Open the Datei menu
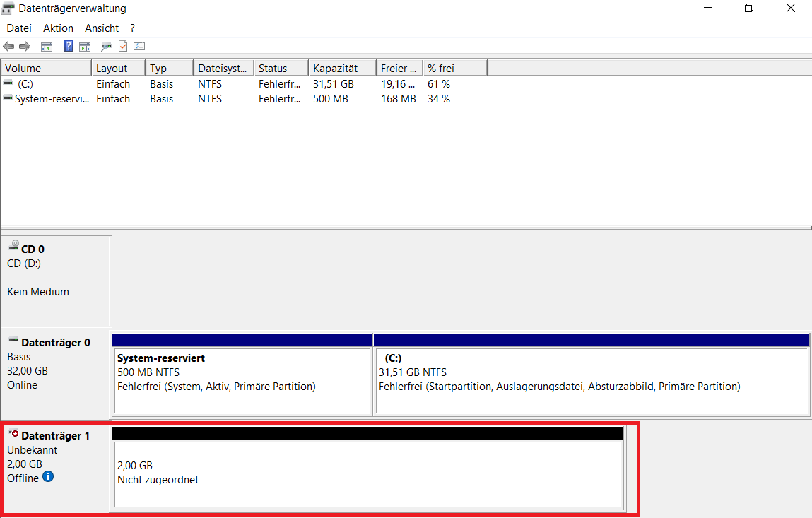Screen dimensions: 812x518 pyautogui.click(x=19, y=28)
